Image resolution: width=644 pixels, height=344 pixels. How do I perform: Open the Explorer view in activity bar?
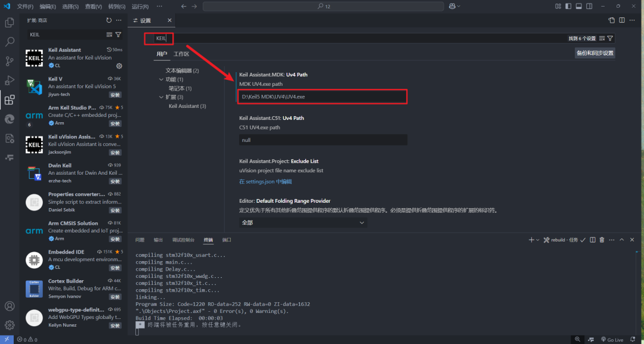[x=10, y=23]
